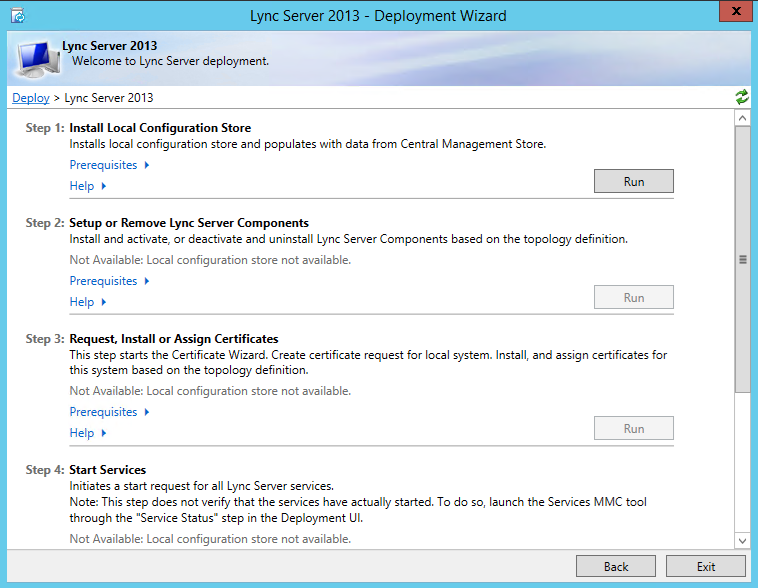Click Run button for Step 3 certificates
Screen dimensions: 758x588
click(x=634, y=428)
